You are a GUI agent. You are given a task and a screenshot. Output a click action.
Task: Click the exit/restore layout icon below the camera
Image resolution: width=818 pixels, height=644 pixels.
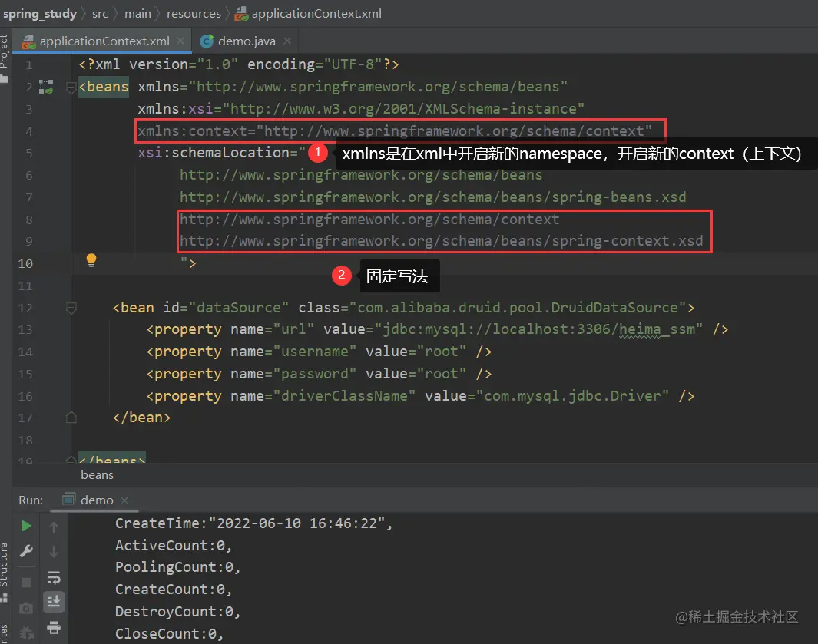point(26,633)
